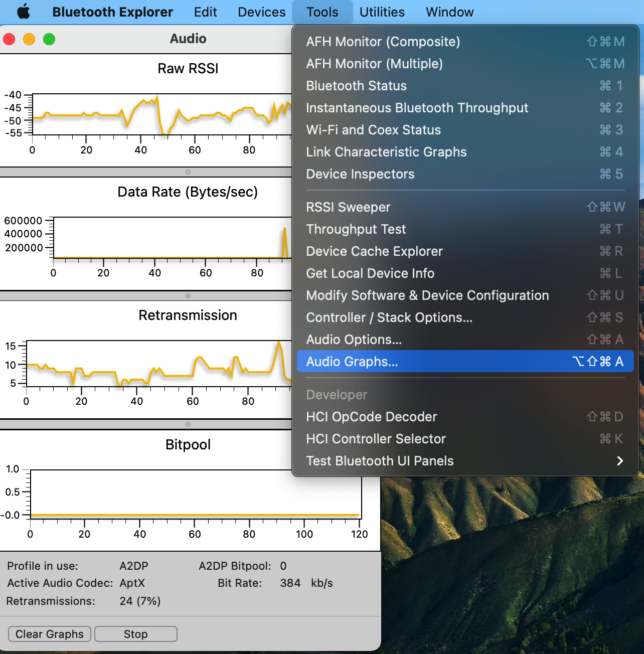Minimize Audio window with yellow button

point(29,39)
